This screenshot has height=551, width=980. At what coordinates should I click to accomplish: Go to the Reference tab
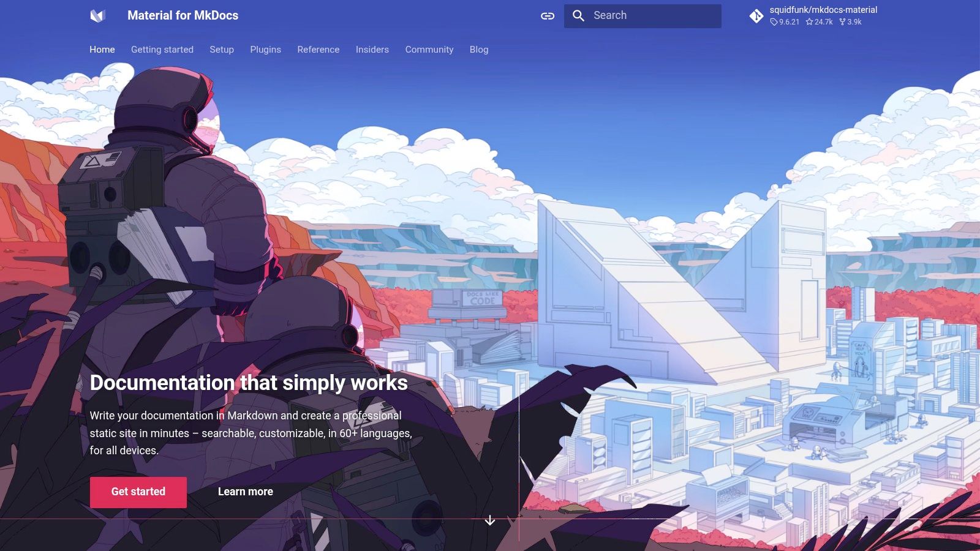(318, 50)
